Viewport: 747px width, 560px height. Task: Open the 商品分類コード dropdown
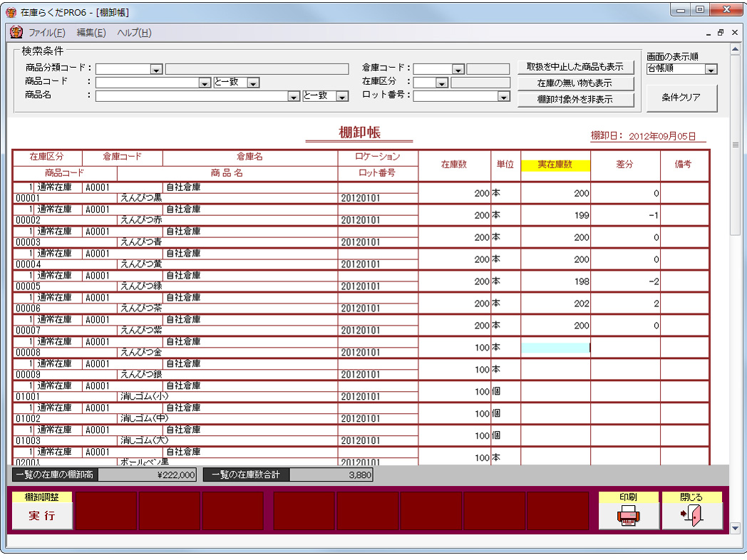tap(156, 69)
